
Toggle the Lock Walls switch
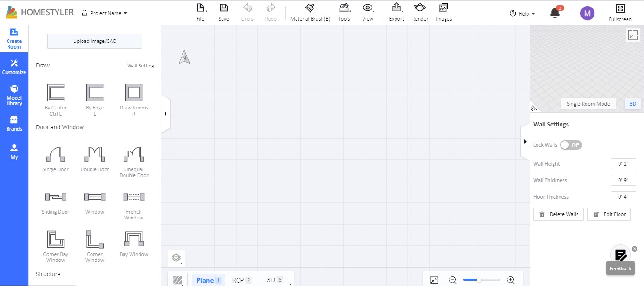[571, 145]
